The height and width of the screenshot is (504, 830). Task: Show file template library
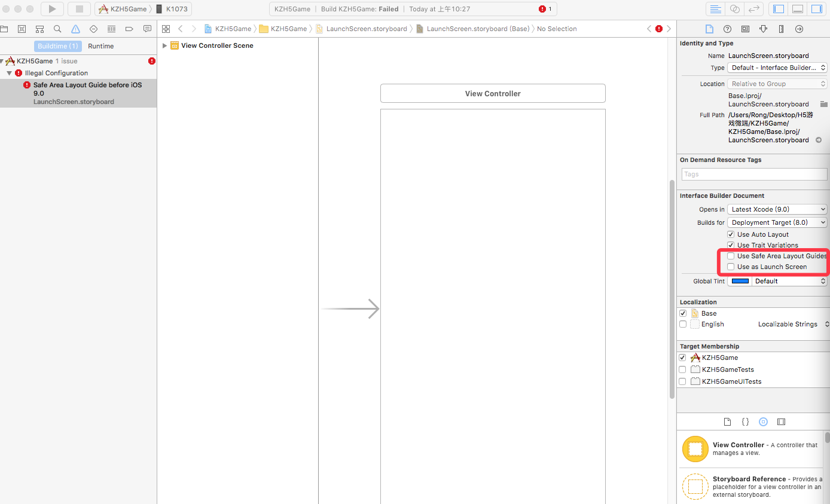[x=727, y=421]
